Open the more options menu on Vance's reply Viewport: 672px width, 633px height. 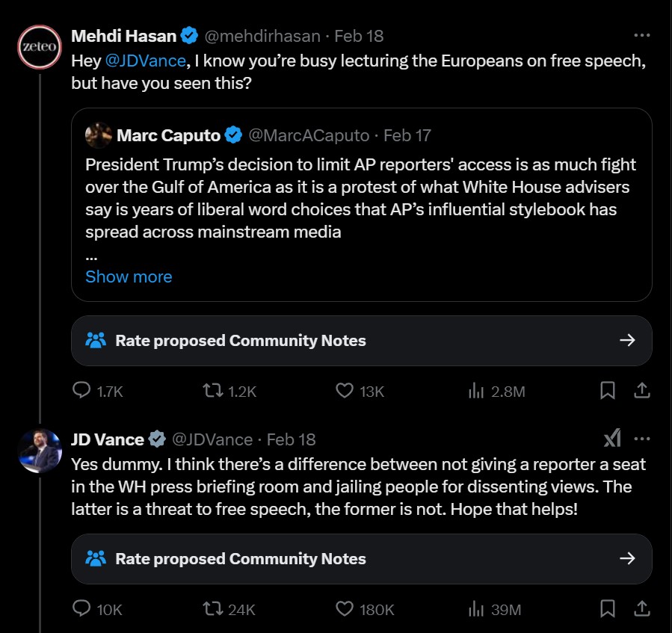641,440
